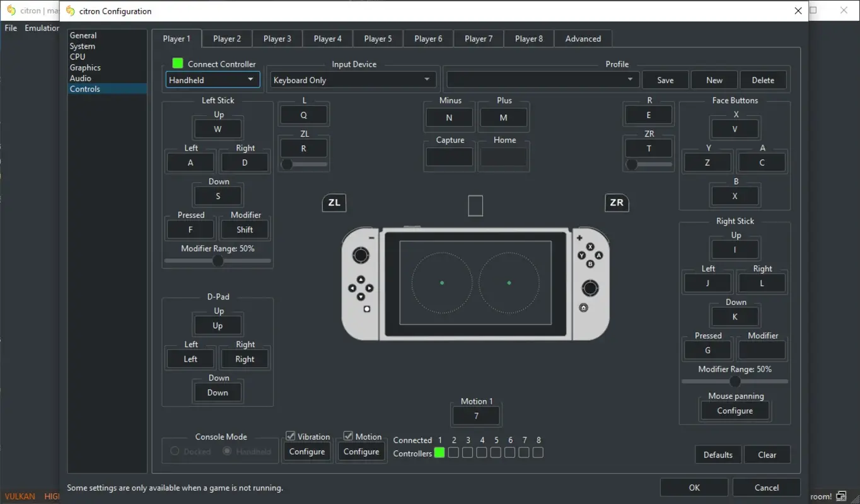Image resolution: width=860 pixels, height=504 pixels.
Task: Click the ZR trigger icon above the controller diagram
Action: tap(617, 202)
